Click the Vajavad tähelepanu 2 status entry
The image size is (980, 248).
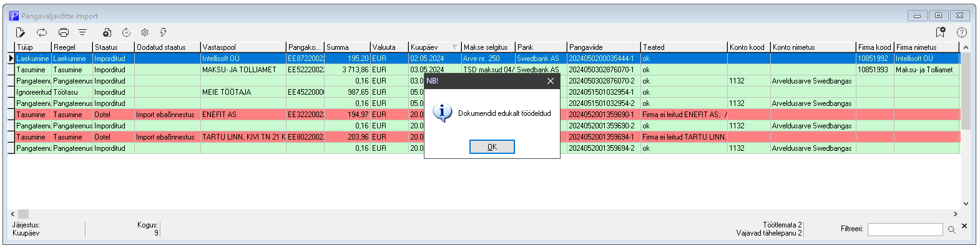coord(769,233)
